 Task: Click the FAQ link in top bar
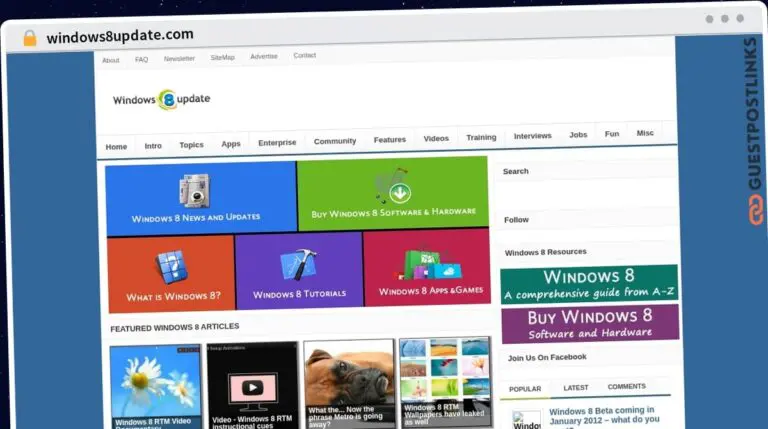coord(141,59)
